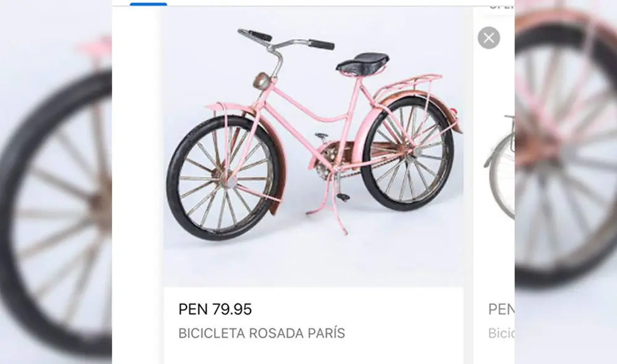Switch to the truncated tab at top right
617x364 pixels.
pyautogui.click(x=501, y=6)
